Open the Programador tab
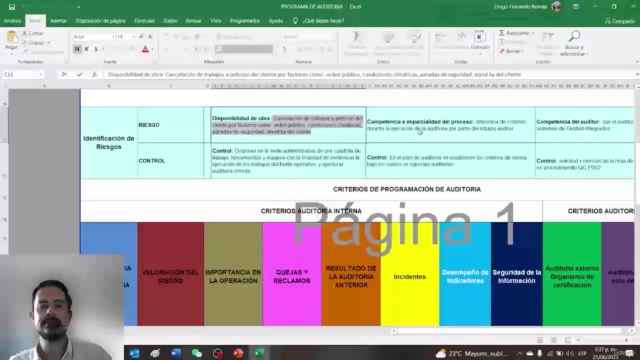 click(244, 21)
